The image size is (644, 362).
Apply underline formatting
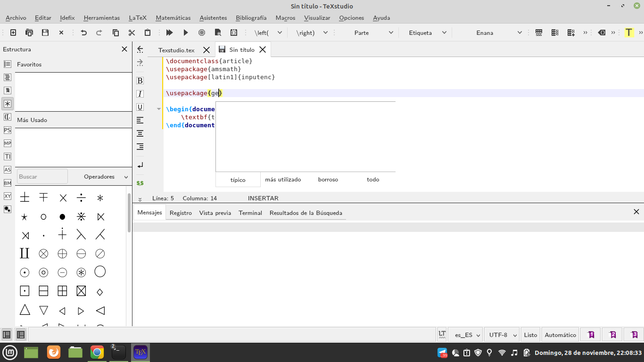tap(140, 107)
